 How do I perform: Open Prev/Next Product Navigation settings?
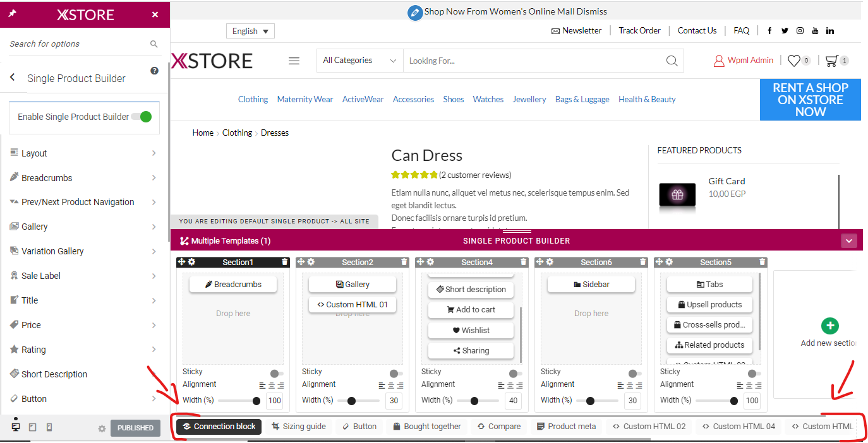coord(84,202)
